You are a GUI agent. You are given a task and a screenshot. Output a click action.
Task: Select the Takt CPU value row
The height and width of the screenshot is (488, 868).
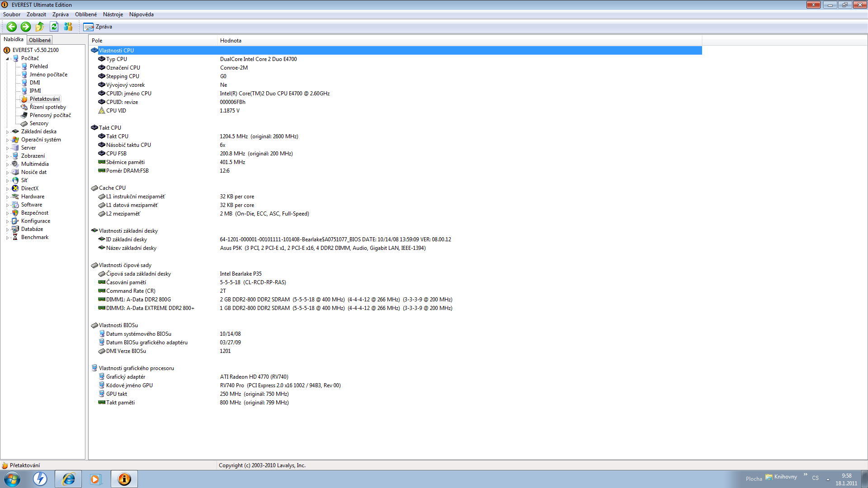[x=259, y=136]
